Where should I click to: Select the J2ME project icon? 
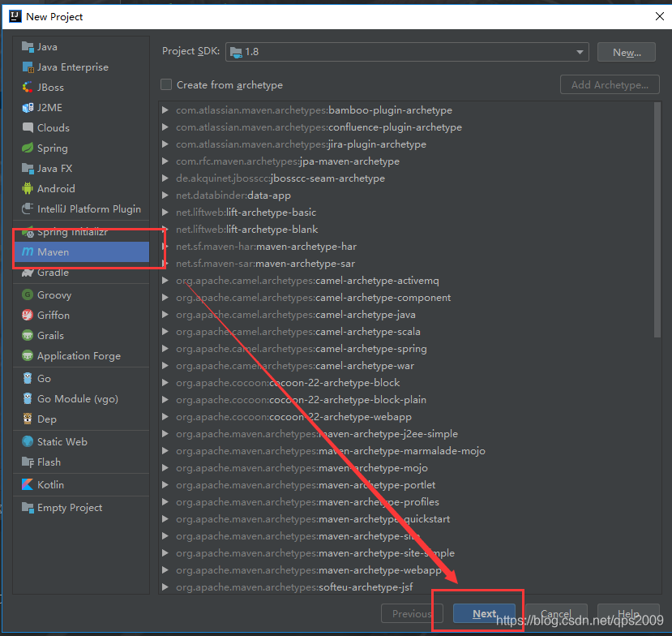(x=28, y=107)
